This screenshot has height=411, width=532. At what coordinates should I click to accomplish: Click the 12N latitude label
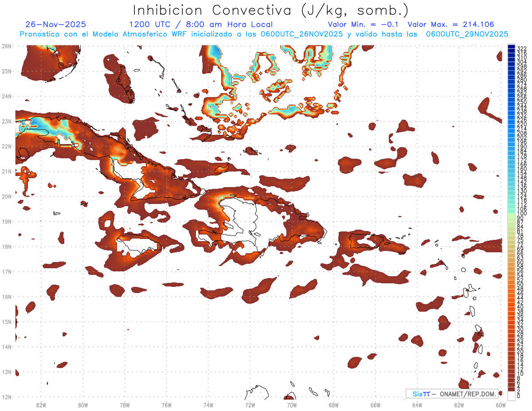coord(7,397)
